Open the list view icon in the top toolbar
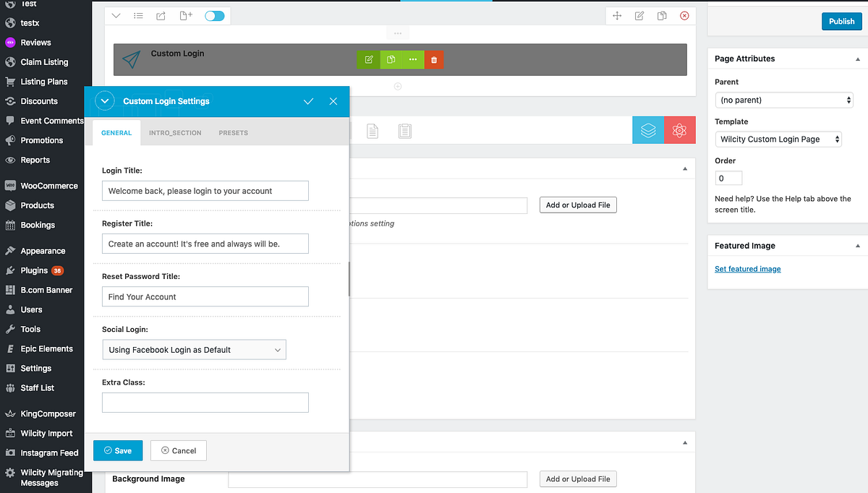Screen dimensions: 868x493 pyautogui.click(x=138, y=15)
